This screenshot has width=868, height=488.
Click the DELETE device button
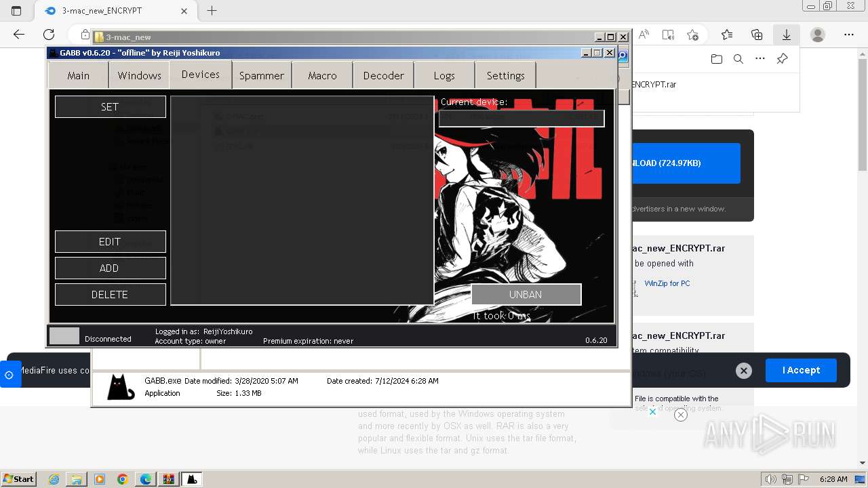tap(110, 294)
